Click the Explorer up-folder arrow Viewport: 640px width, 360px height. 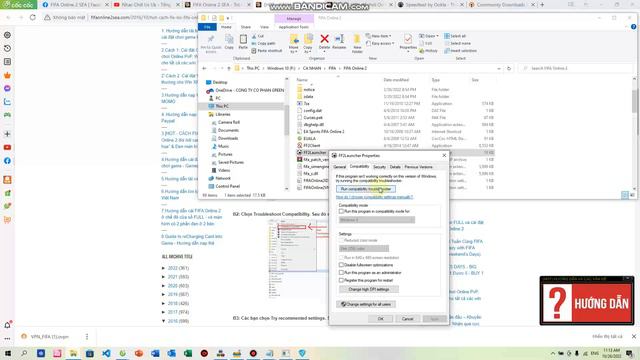pos(229,68)
